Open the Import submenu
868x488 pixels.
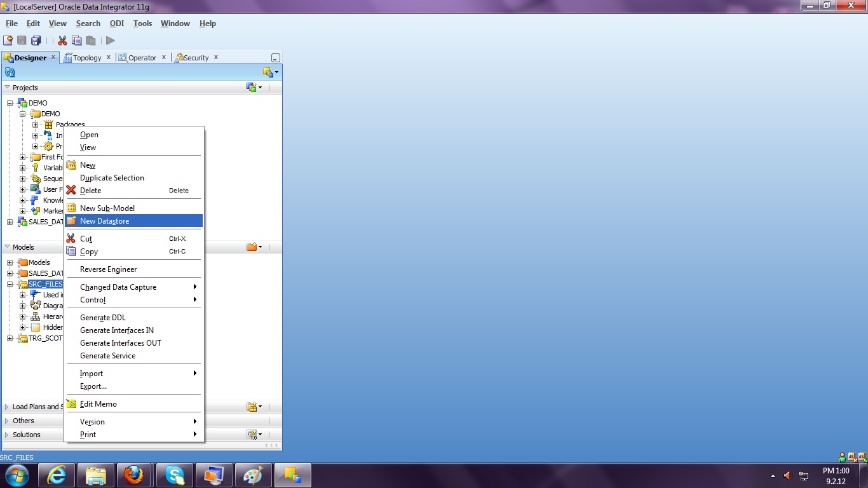point(133,374)
